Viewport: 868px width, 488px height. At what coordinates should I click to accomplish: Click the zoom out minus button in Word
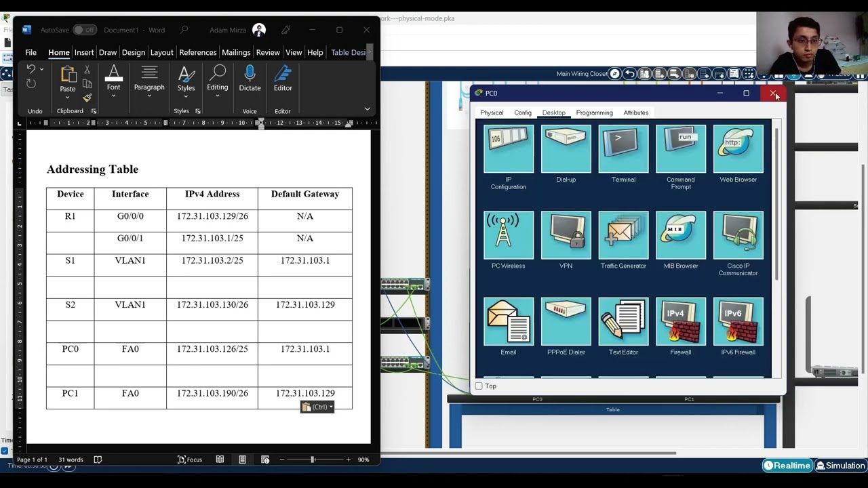click(281, 460)
